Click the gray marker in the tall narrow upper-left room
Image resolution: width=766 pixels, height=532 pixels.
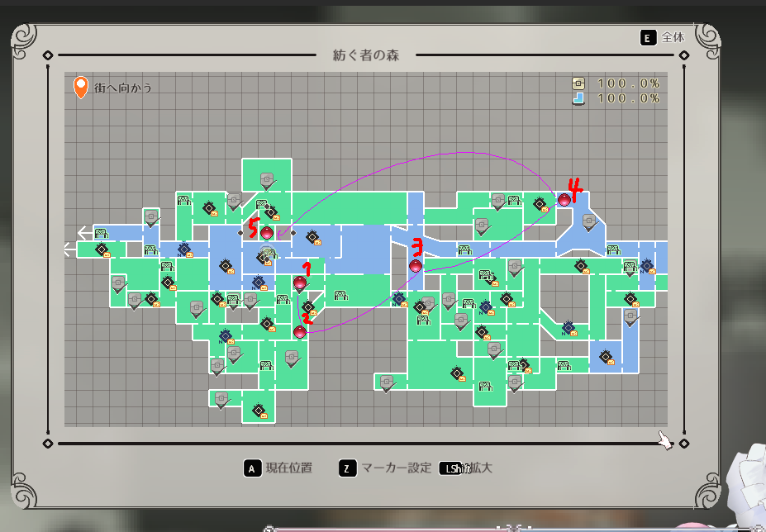(x=152, y=217)
